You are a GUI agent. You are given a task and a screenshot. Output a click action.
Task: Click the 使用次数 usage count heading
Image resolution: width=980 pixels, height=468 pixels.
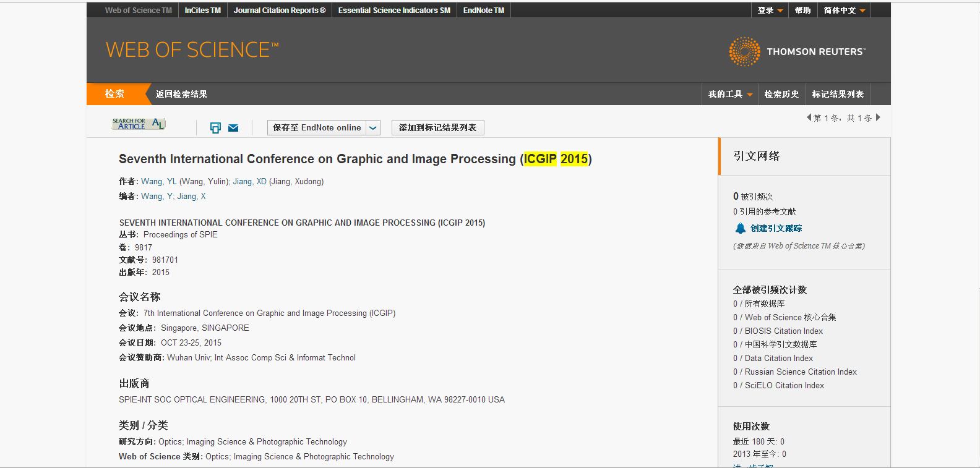751,427
